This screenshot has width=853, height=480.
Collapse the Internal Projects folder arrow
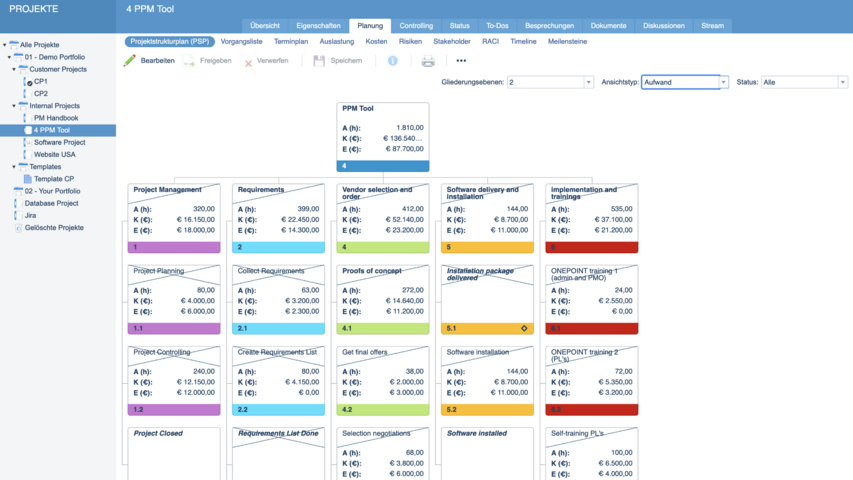(14, 106)
